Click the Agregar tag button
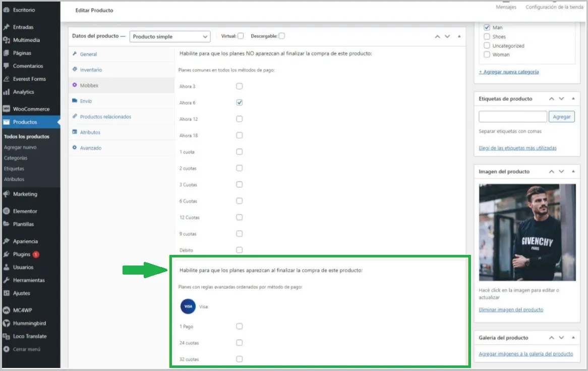This screenshot has width=588, height=371. click(x=561, y=117)
